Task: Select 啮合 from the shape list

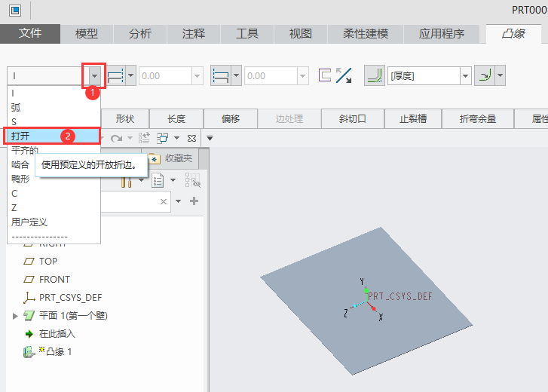Action: pos(20,164)
